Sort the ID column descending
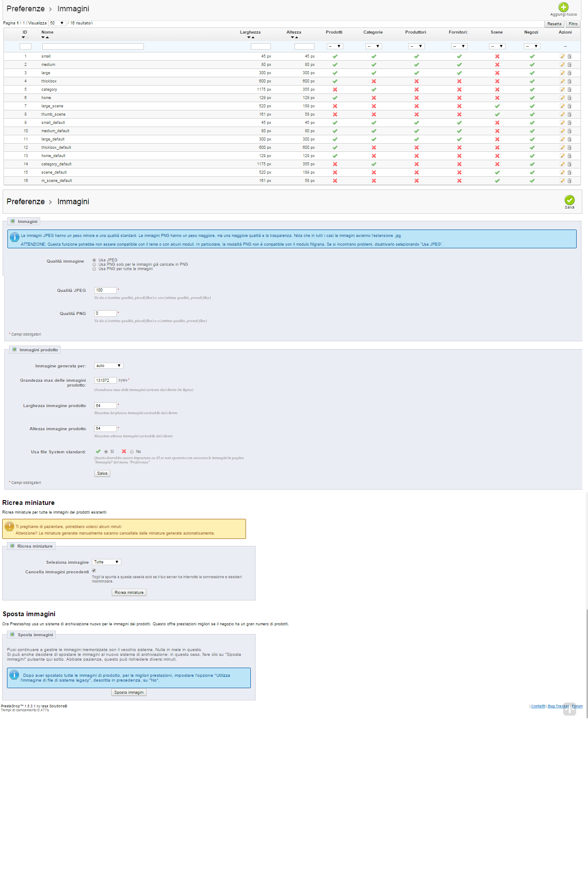 [23, 38]
